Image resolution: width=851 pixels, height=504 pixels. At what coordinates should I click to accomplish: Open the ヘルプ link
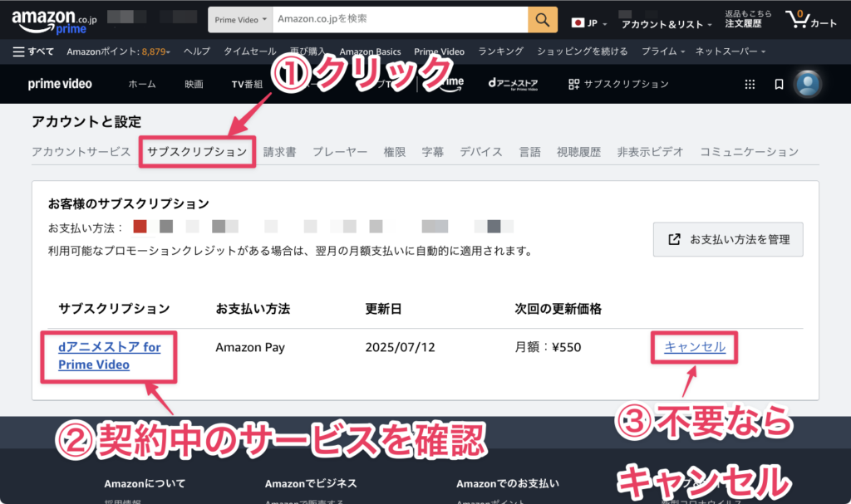tap(196, 51)
